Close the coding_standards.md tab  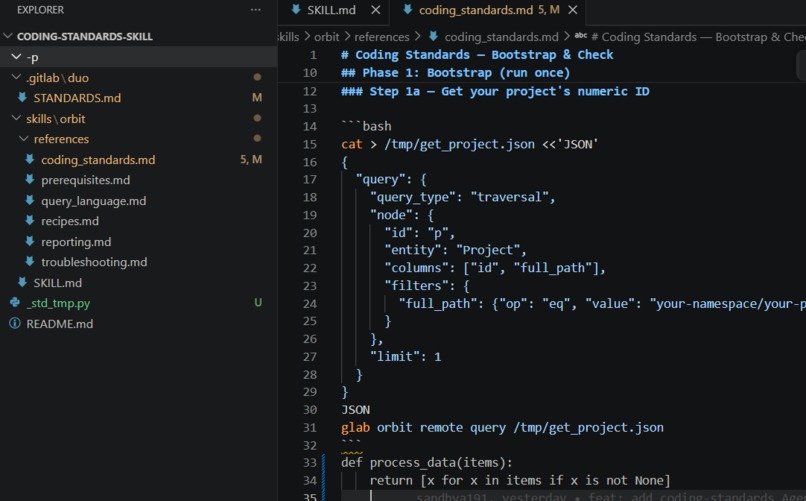pyautogui.click(x=573, y=10)
